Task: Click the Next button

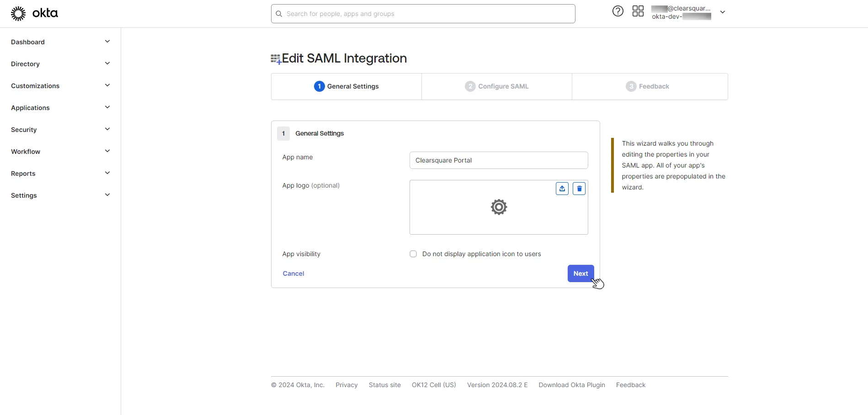Action: pos(581,273)
